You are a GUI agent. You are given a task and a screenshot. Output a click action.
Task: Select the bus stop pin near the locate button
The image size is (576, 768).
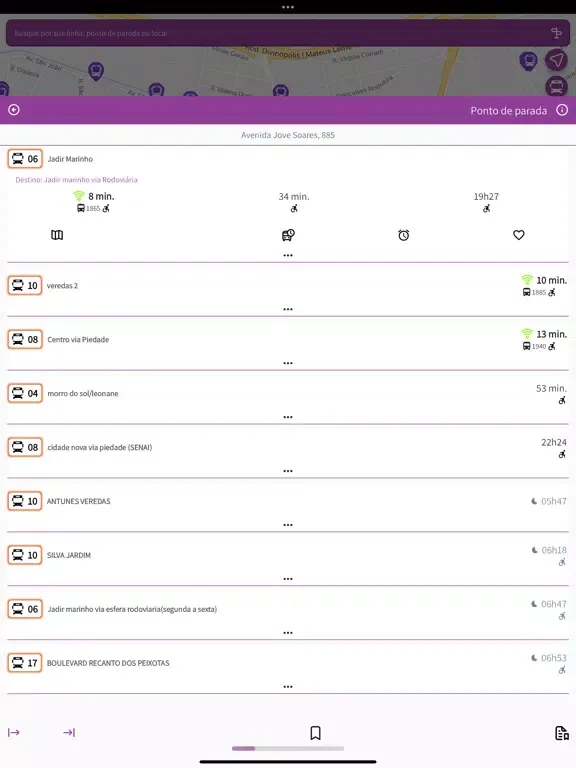[528, 61]
